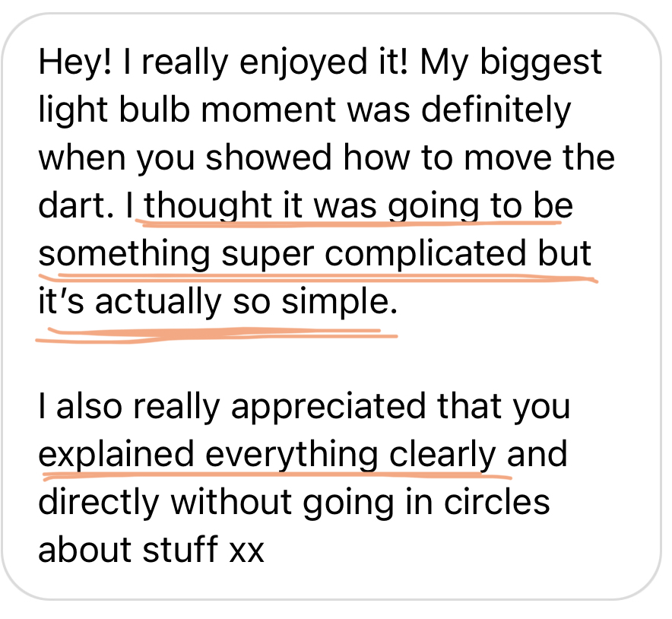Click the closing "xx" at message end
The image size is (672, 619).
(246, 551)
